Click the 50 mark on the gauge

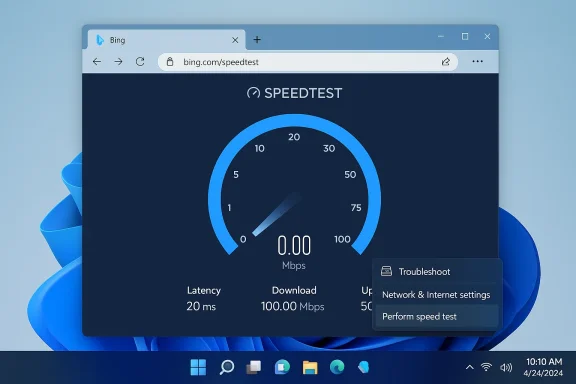[350, 175]
